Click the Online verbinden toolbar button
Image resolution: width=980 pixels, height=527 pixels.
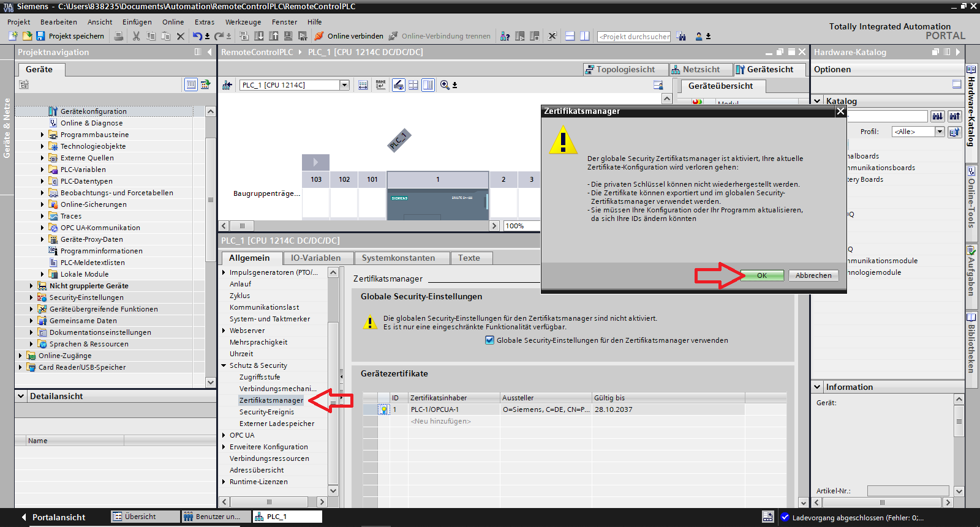point(349,36)
